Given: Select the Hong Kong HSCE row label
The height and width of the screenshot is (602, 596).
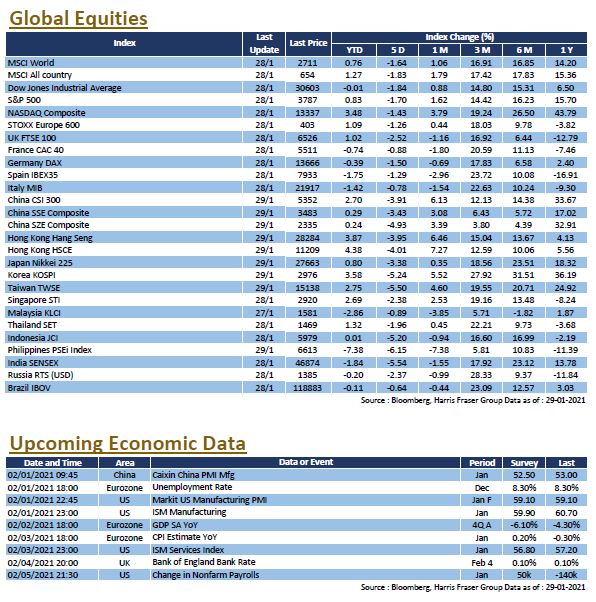Looking at the screenshot, I should 40,250.
